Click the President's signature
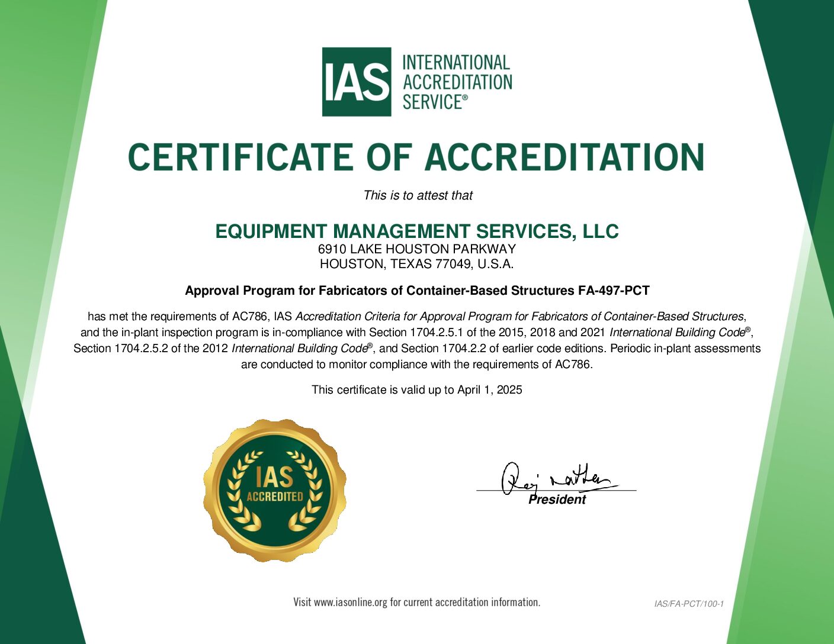 [559, 478]
